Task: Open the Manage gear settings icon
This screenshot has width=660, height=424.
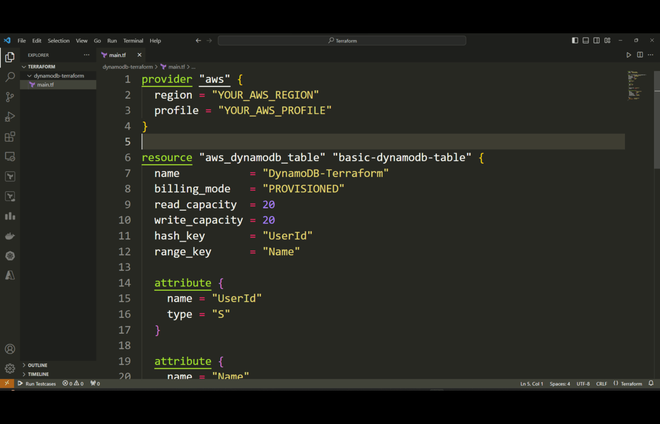Action: pos(10,368)
